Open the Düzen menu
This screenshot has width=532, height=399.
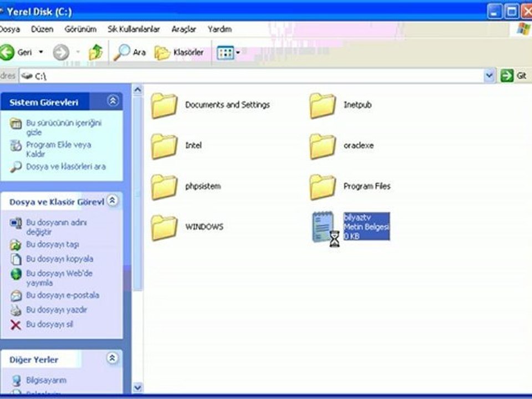[42, 29]
